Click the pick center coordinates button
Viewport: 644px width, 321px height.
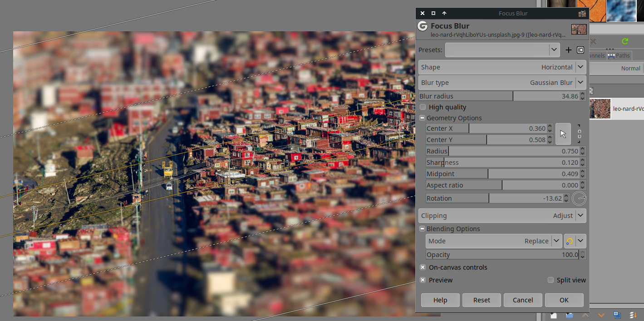pyautogui.click(x=563, y=134)
